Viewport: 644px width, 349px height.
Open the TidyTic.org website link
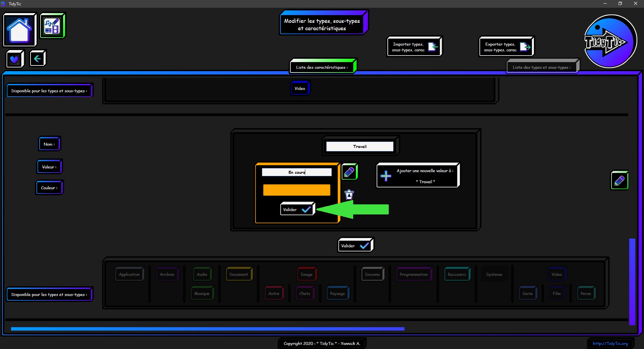coord(610,343)
